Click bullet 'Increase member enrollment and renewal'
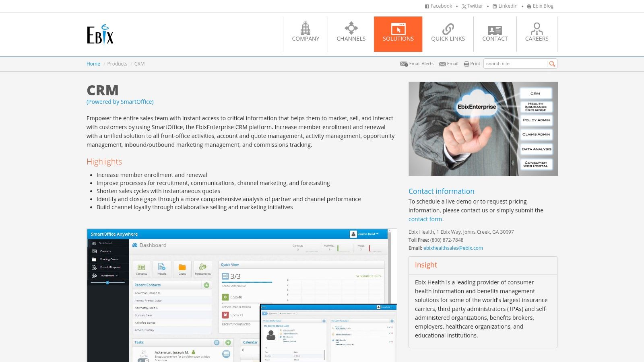 coord(152,175)
